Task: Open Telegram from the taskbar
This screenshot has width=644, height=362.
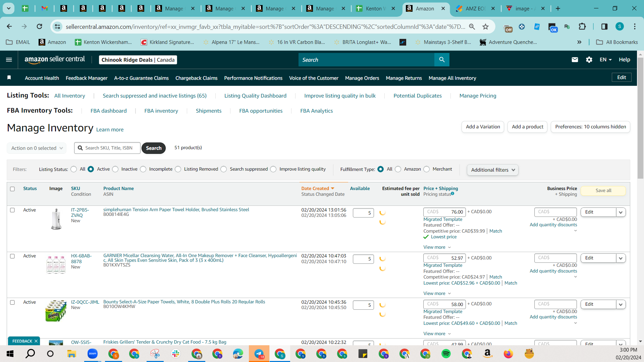Action: click(259, 354)
